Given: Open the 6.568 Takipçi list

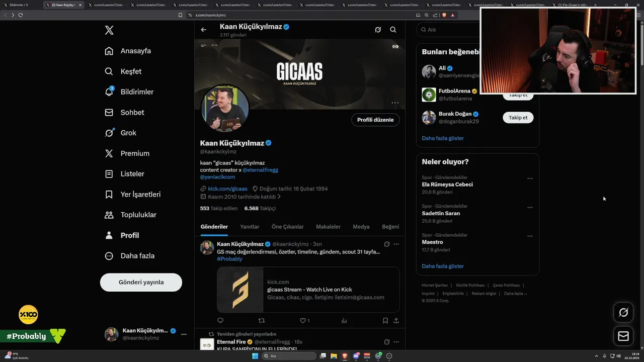Looking at the screenshot, I should pyautogui.click(x=260, y=208).
